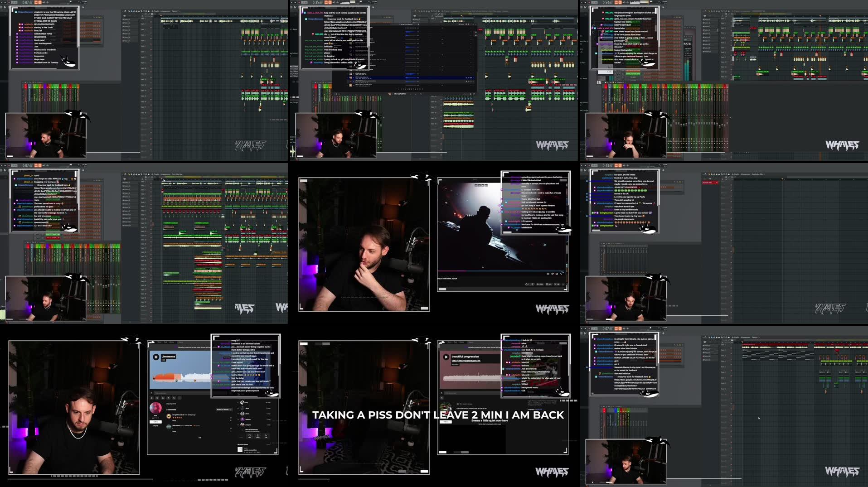The height and width of the screenshot is (487, 868).
Task: Mute the first track in the FL Studio playlist
Action: point(732,344)
